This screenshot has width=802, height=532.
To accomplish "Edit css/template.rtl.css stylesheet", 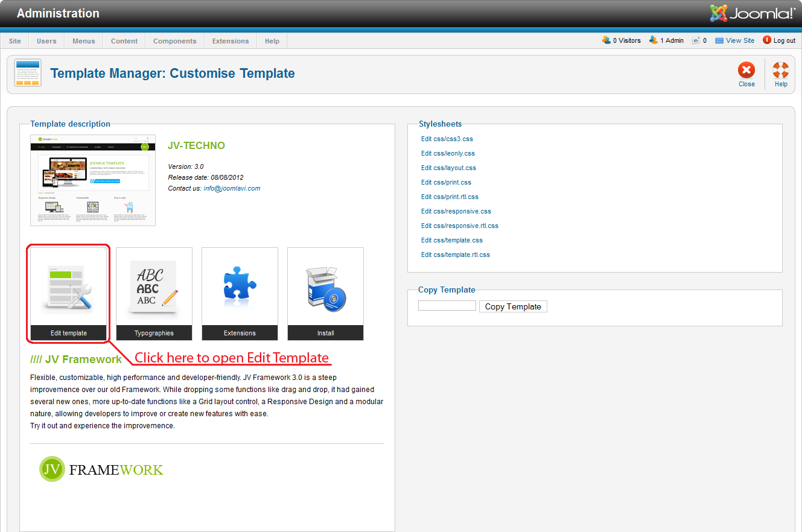I will pyautogui.click(x=456, y=255).
